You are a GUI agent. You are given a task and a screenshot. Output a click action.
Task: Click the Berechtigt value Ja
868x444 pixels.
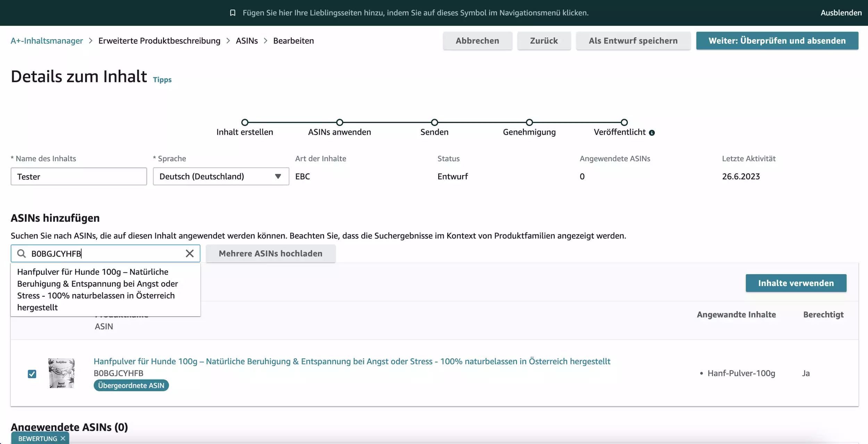point(806,373)
